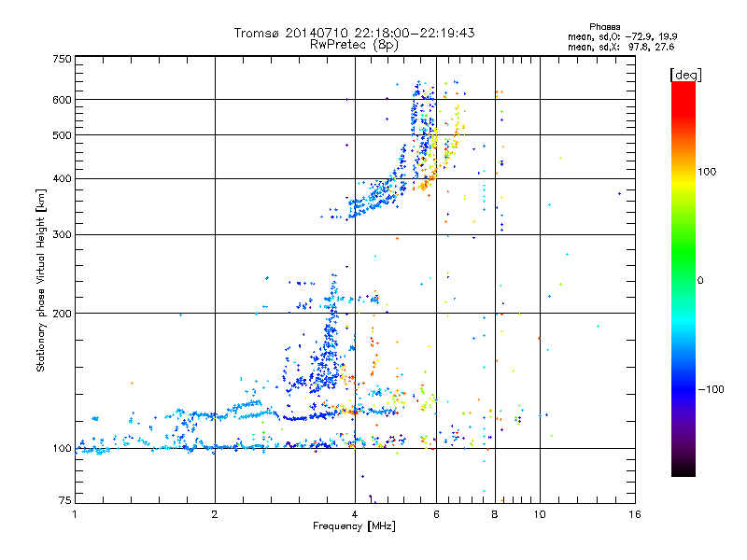This screenshot has width=747, height=560.
Task: Click the x-axis tick label '6'
Action: [436, 514]
